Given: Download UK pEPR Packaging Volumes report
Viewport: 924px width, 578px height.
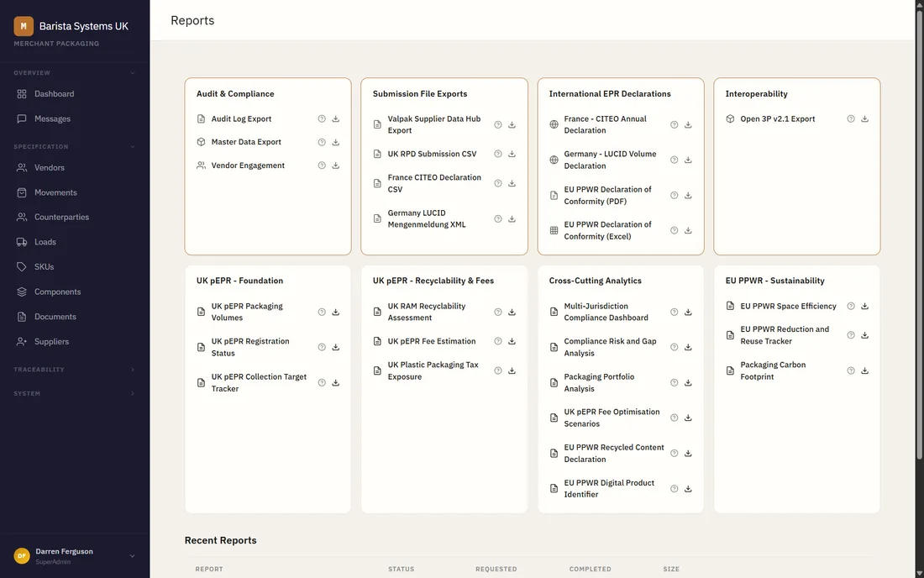Looking at the screenshot, I should click(x=335, y=312).
